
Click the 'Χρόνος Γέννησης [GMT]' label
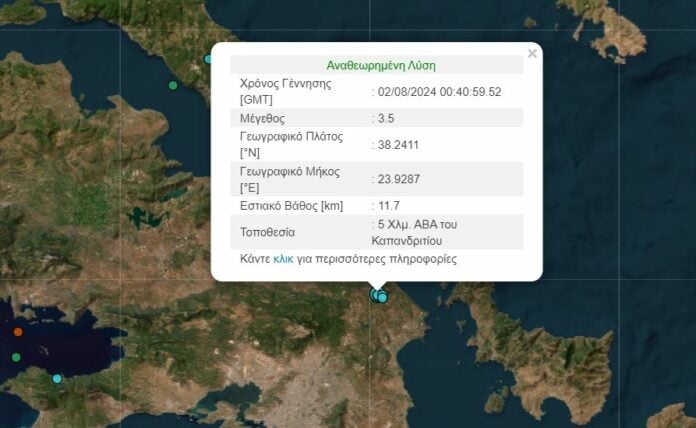[285, 91]
